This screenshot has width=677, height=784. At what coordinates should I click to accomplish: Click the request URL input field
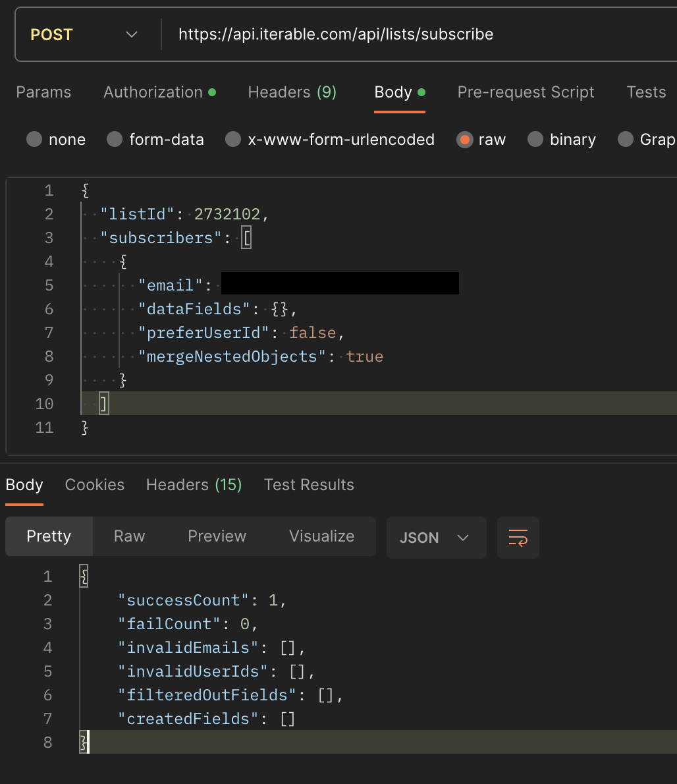click(415, 34)
